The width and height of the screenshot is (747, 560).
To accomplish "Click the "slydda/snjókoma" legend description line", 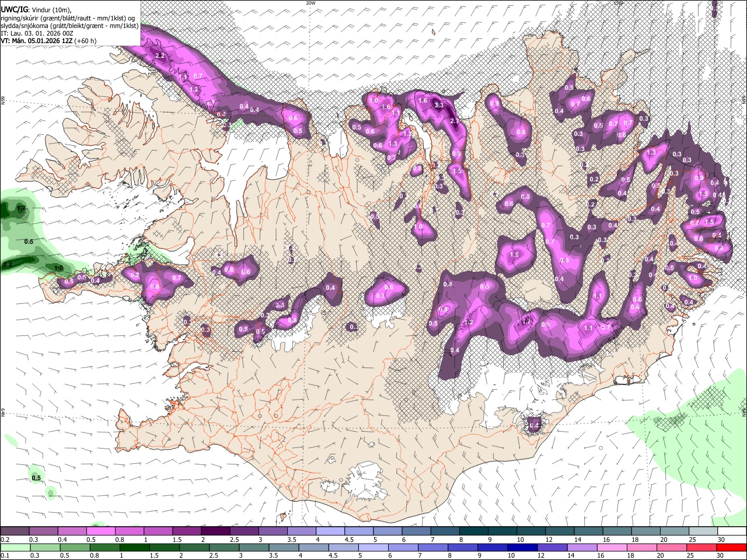I will click(x=69, y=26).
